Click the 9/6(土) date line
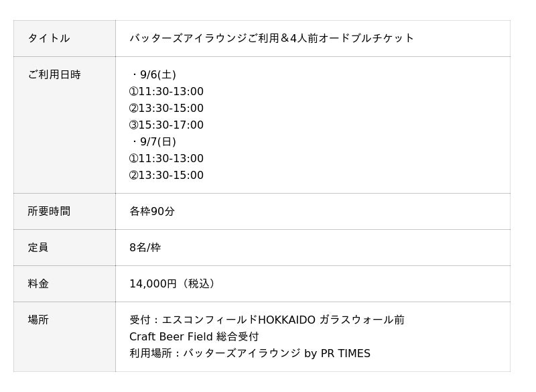536x392 pixels. 154,74
